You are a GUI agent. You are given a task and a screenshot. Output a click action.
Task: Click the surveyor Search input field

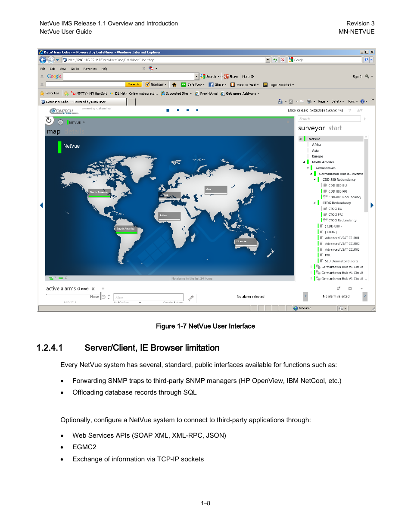pyautogui.click(x=330, y=119)
